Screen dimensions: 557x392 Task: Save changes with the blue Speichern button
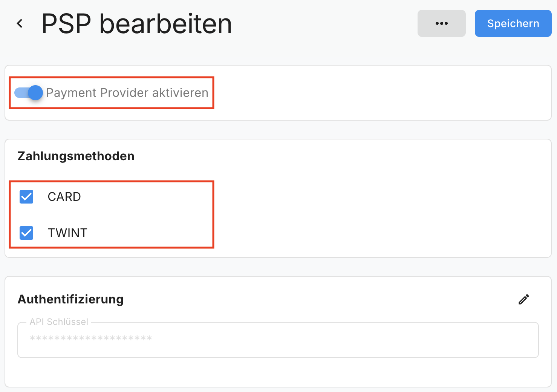click(513, 23)
